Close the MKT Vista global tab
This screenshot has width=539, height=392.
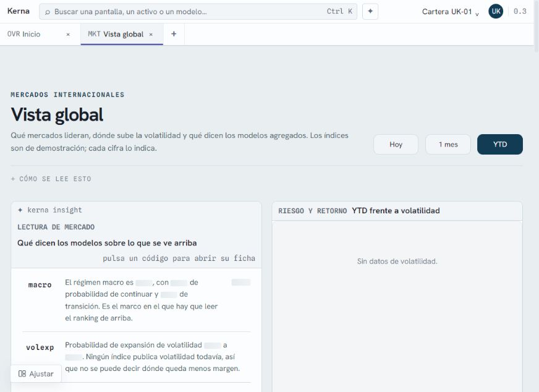(x=151, y=35)
